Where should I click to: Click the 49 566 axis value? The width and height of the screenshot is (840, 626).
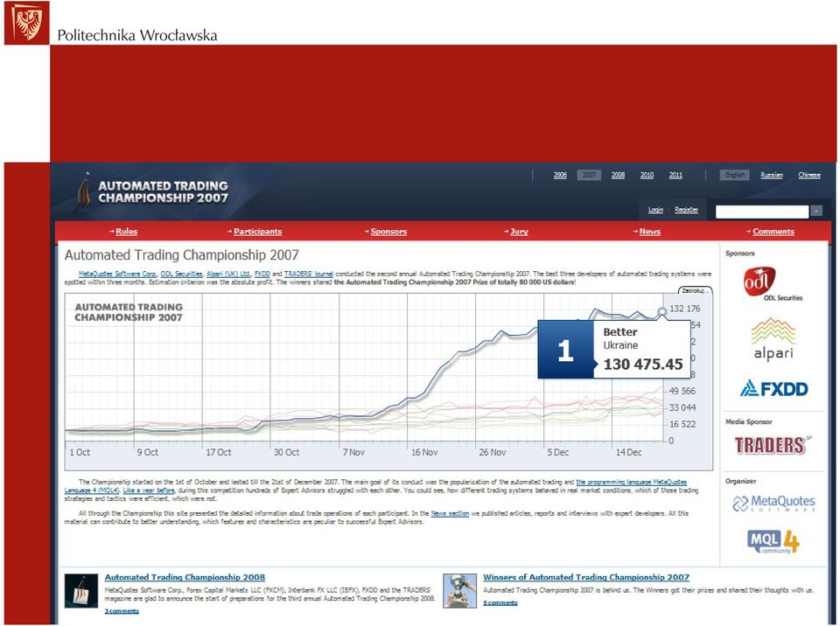682,391
